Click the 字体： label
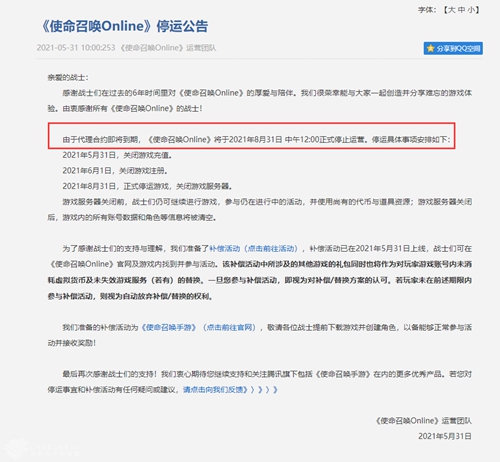The width and height of the screenshot is (500, 462). click(427, 10)
